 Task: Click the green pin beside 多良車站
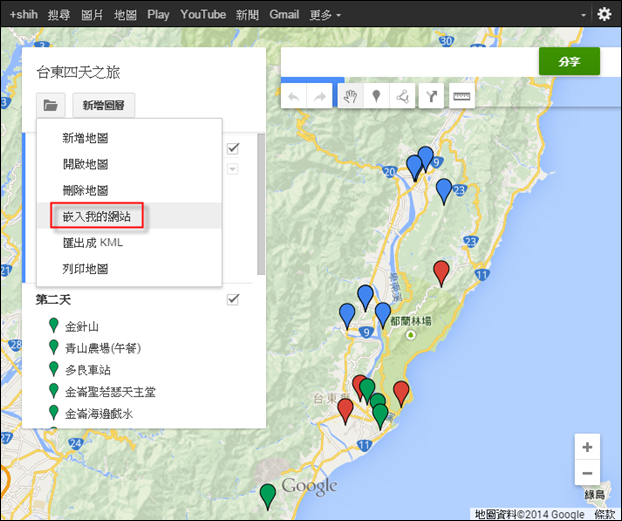click(x=54, y=369)
